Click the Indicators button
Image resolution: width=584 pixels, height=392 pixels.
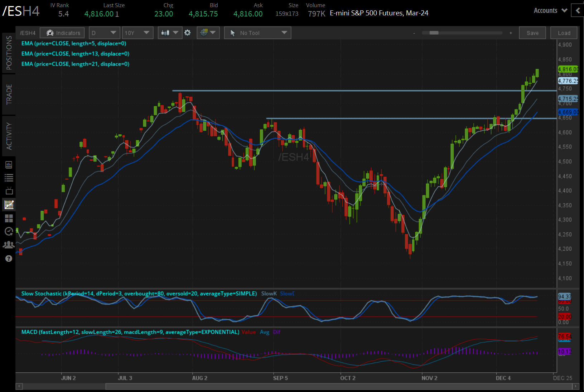tap(62, 33)
